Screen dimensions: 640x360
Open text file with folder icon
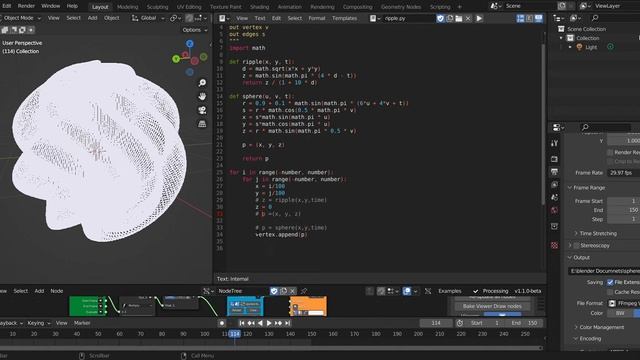pyautogui.click(x=459, y=18)
